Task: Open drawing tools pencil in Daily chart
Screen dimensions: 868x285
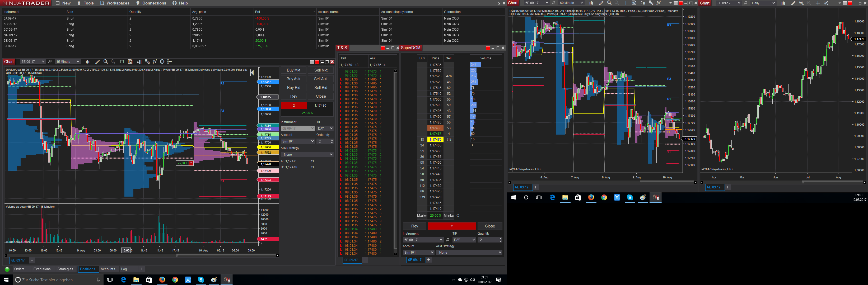Action: click(x=793, y=3)
